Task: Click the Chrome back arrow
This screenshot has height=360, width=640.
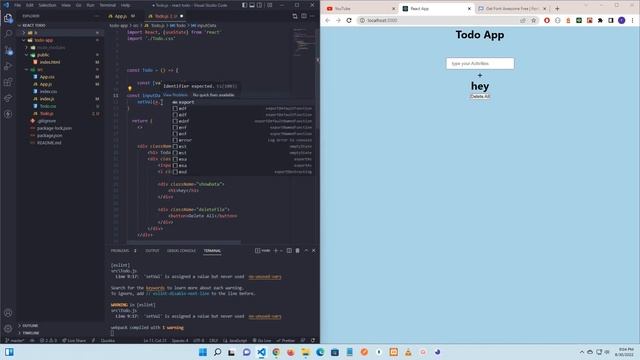Action: (328, 20)
